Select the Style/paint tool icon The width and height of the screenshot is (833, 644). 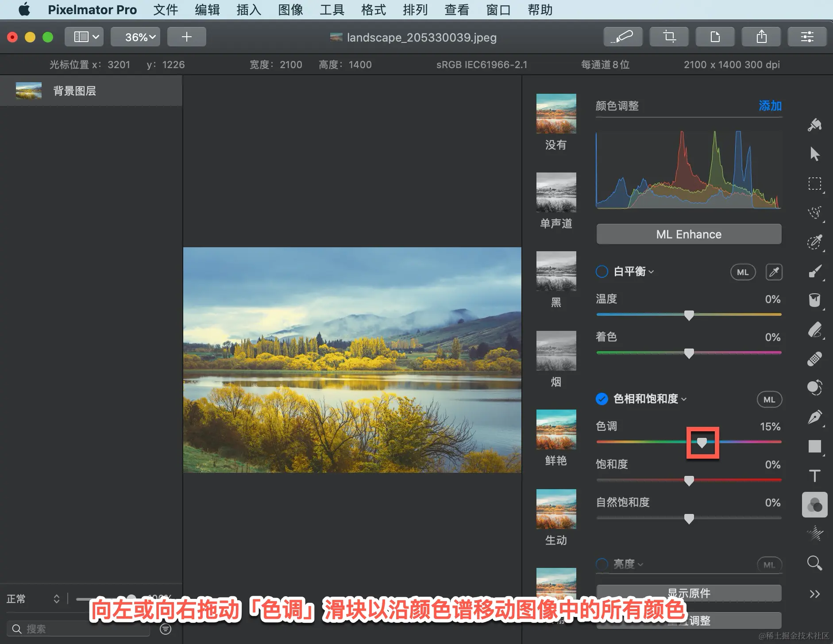[x=814, y=125]
